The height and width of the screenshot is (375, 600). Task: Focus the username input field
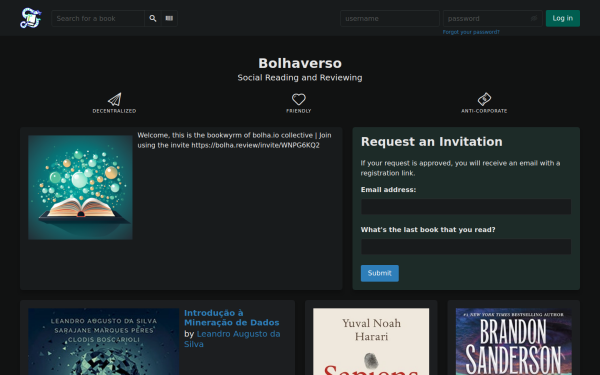tap(390, 18)
